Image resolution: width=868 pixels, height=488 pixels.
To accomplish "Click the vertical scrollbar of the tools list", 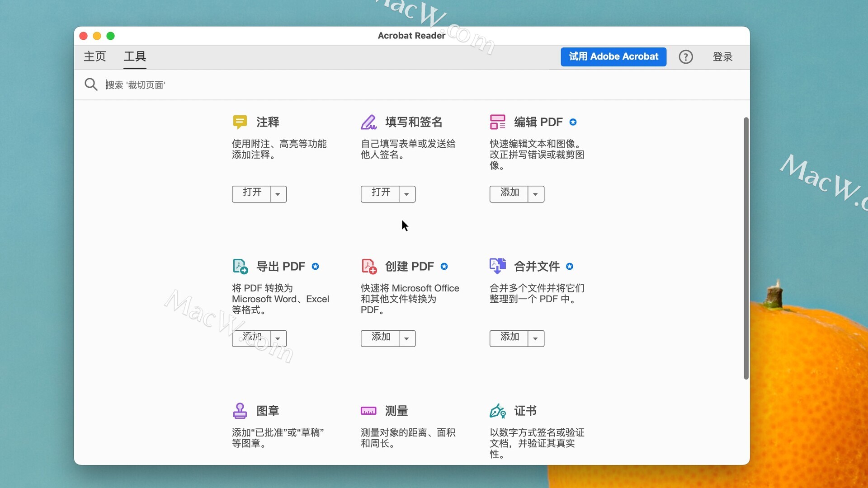I will point(746,249).
